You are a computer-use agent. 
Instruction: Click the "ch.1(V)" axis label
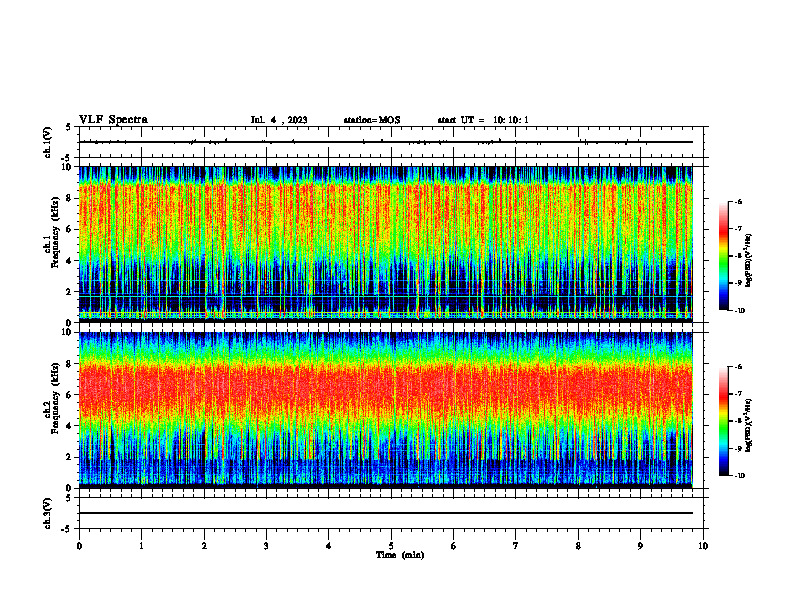(x=48, y=142)
